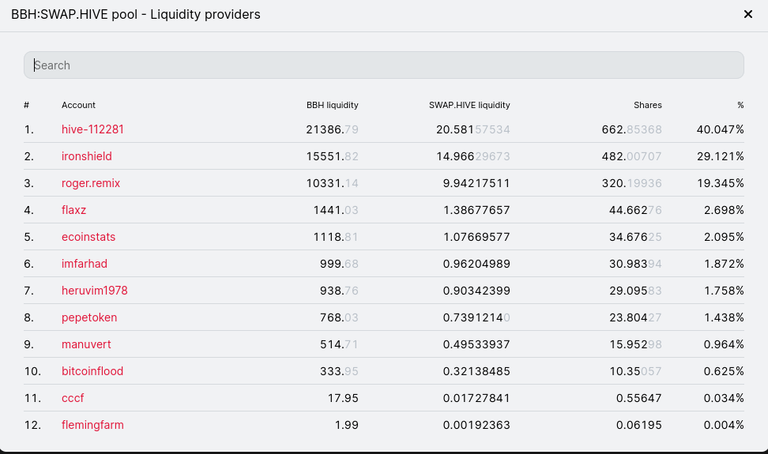The image size is (768, 454).
Task: Select percentage 1.438%
Action: pyautogui.click(x=724, y=318)
